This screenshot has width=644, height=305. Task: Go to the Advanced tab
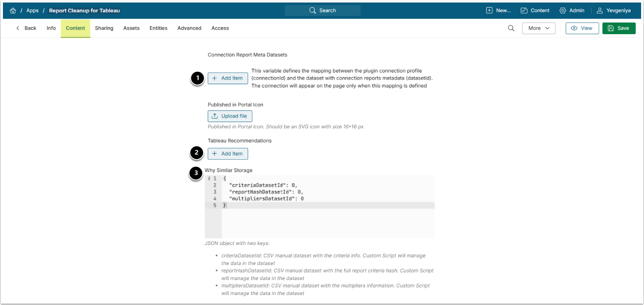189,28
